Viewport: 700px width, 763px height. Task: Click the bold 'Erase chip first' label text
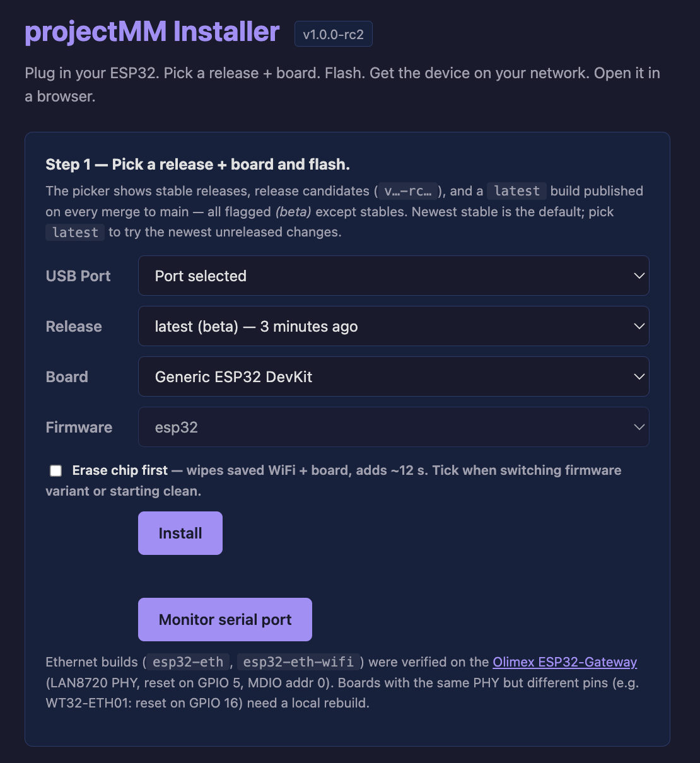[120, 470]
